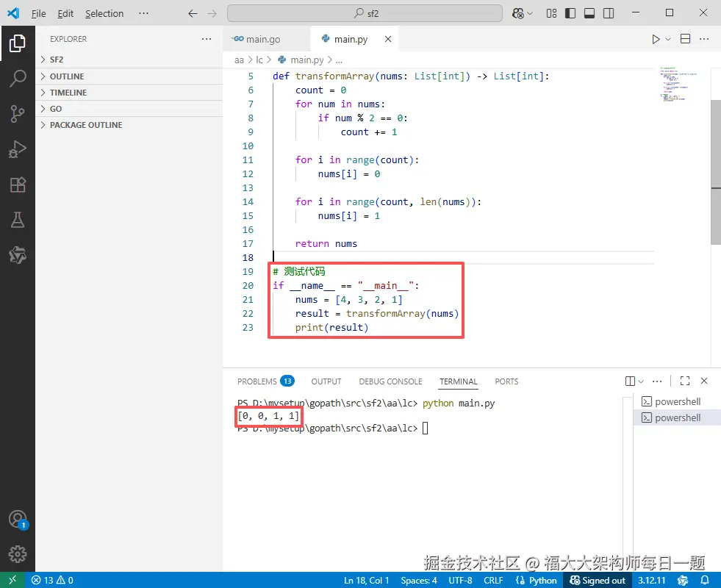Open the bottom extension icon in activity bar

[x=18, y=255]
